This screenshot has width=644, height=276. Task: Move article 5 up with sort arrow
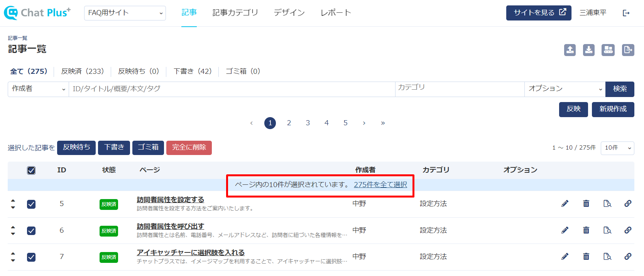tap(13, 201)
